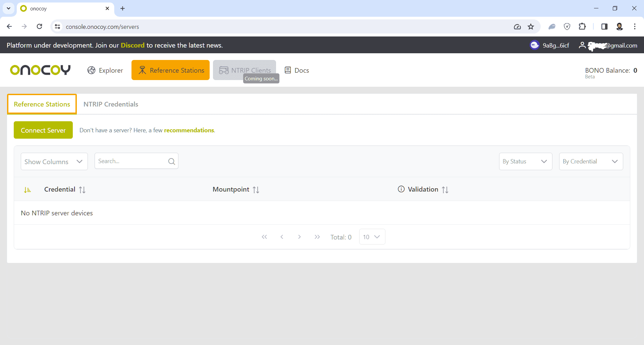Open the Explorer page
The width and height of the screenshot is (644, 345).
coord(105,70)
